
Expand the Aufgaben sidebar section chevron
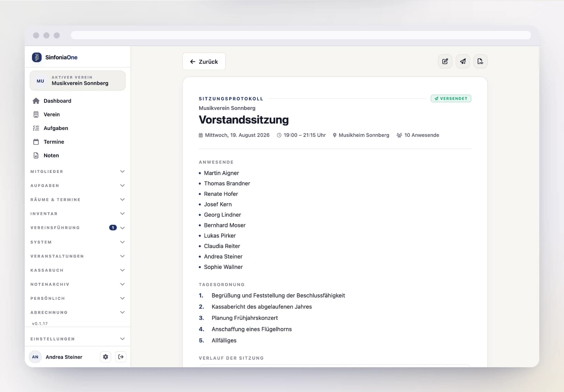pyautogui.click(x=122, y=186)
